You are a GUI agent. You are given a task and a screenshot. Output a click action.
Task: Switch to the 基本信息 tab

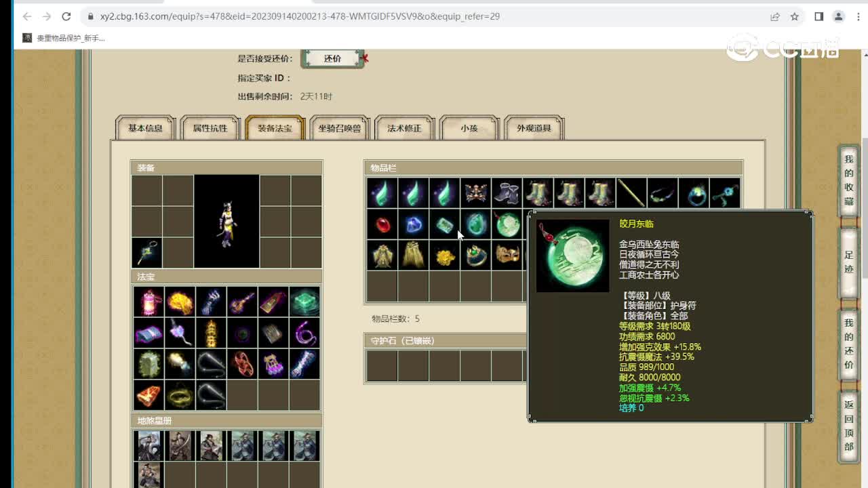[145, 128]
